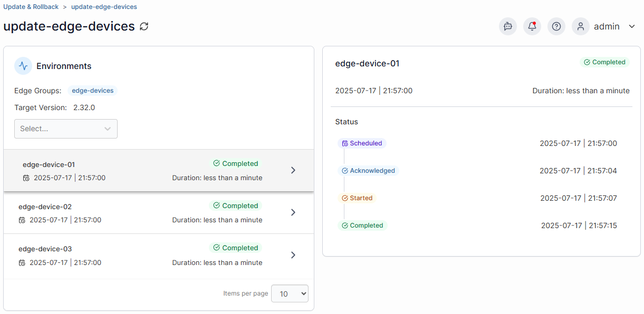Image resolution: width=644 pixels, height=314 pixels.
Task: Open the notifications bell
Action: [532, 26]
